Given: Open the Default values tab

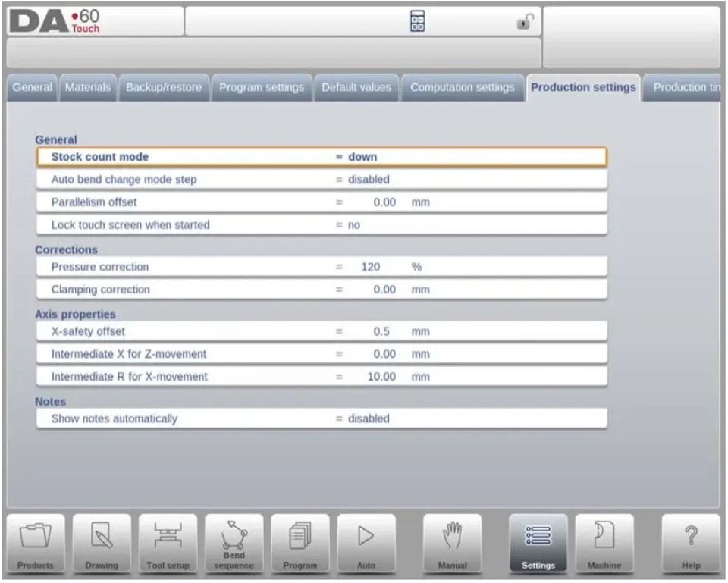Looking at the screenshot, I should point(356,87).
